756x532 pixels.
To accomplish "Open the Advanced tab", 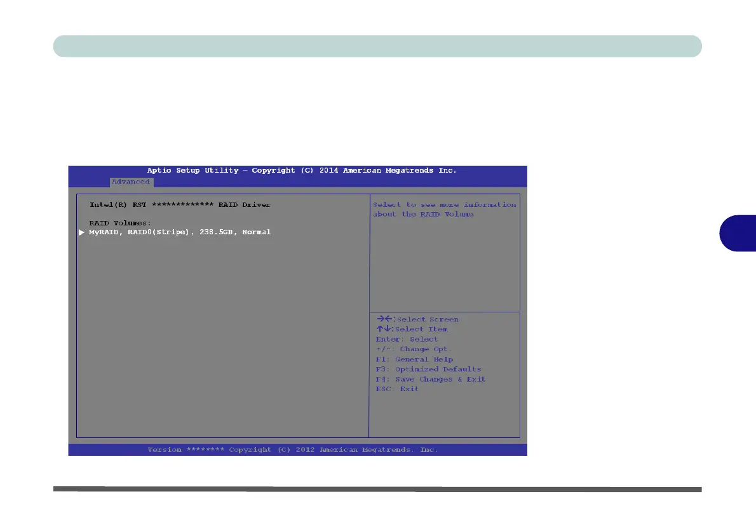I will (131, 182).
